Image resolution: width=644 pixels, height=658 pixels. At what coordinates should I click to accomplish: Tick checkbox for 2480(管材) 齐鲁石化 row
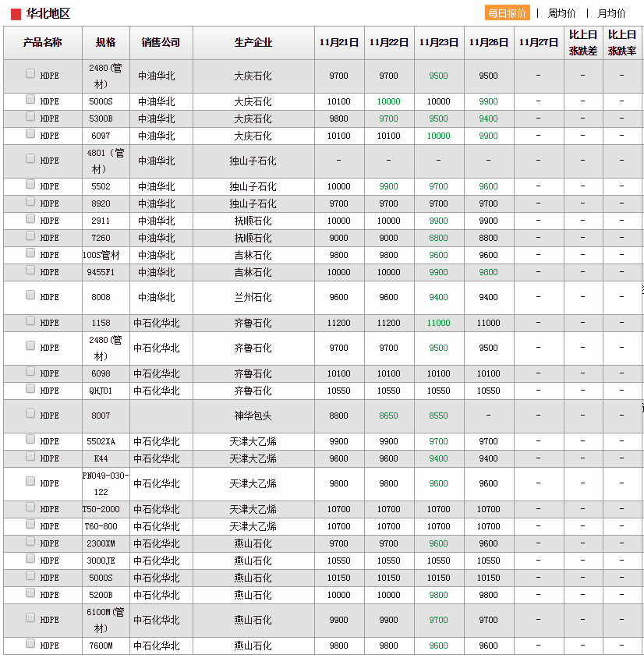pyautogui.click(x=30, y=346)
